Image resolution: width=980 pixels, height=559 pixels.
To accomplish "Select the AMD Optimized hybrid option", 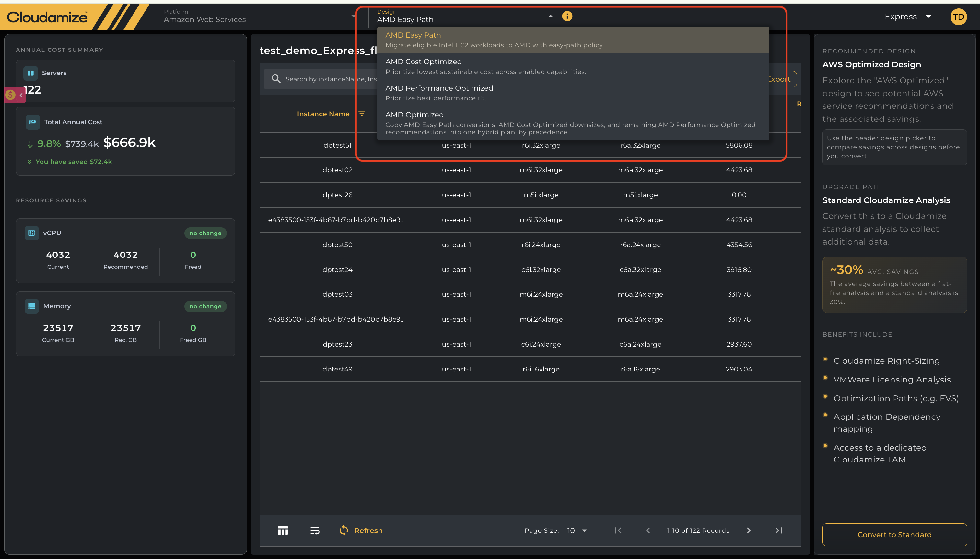I will pos(573,123).
